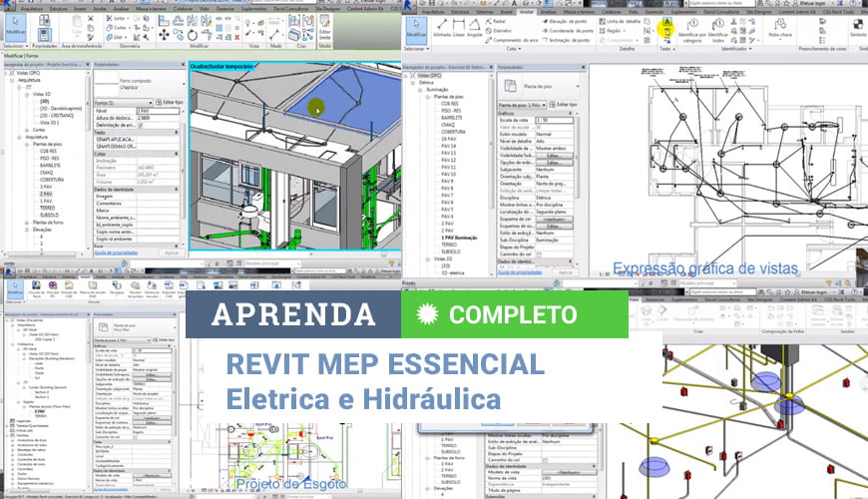
Task: Select BARRILETE plan in top-right browser
Action: coord(452,118)
